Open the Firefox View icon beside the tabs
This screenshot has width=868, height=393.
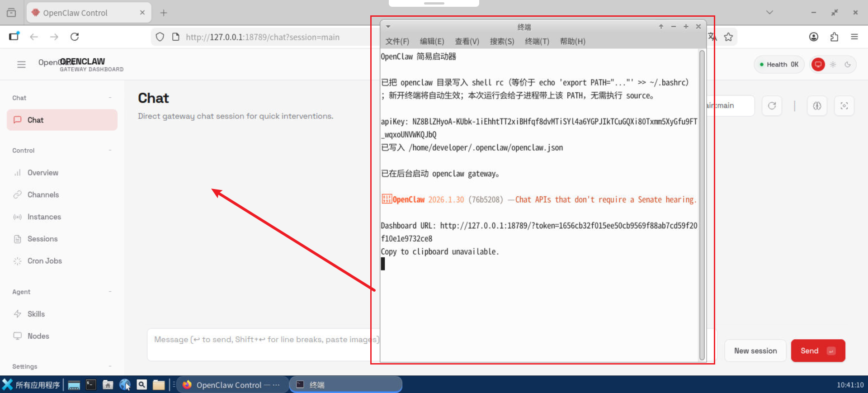pyautogui.click(x=11, y=13)
